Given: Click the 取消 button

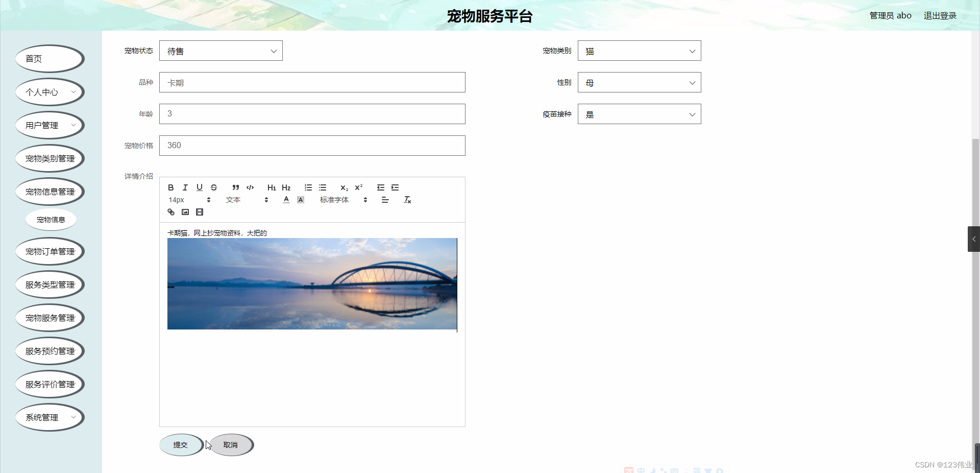Looking at the screenshot, I should [231, 445].
